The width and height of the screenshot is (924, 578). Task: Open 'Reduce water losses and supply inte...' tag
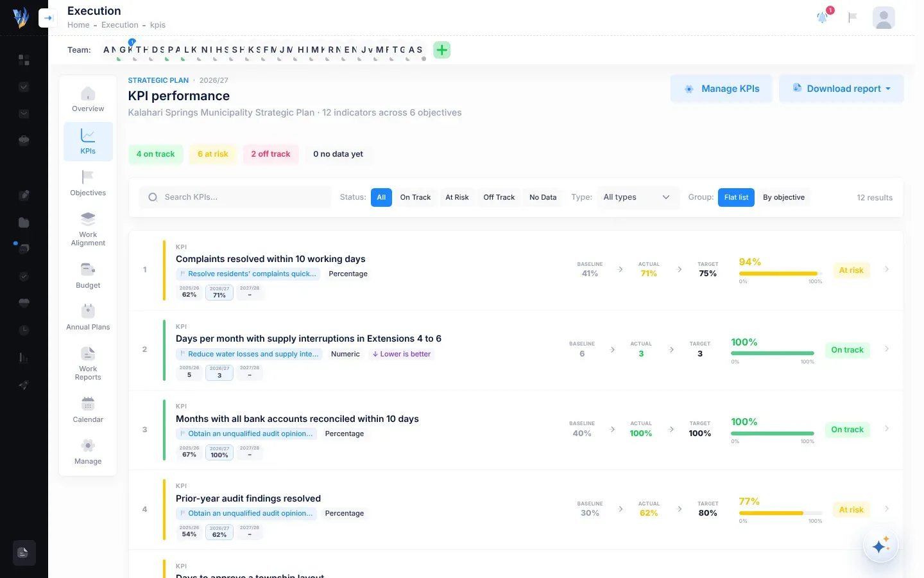pos(249,354)
